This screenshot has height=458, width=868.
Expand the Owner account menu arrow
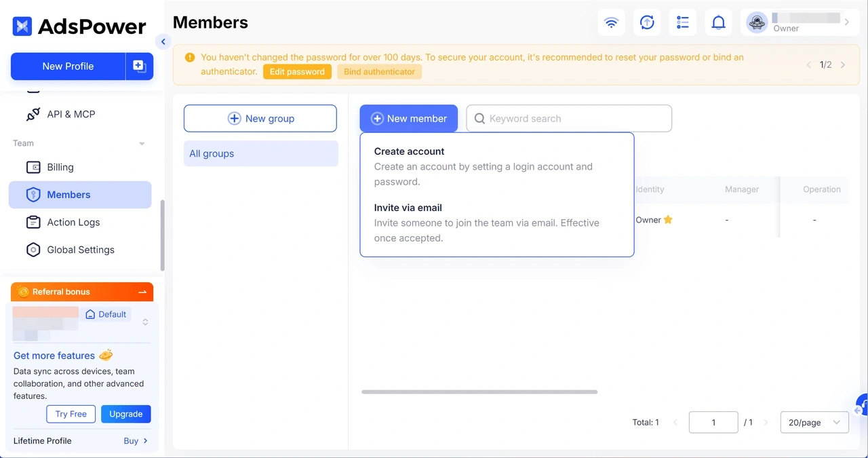[x=846, y=22]
